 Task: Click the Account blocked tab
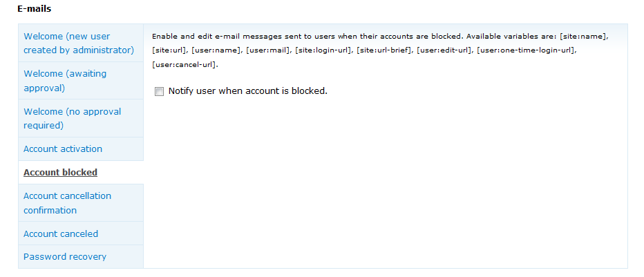pos(60,172)
